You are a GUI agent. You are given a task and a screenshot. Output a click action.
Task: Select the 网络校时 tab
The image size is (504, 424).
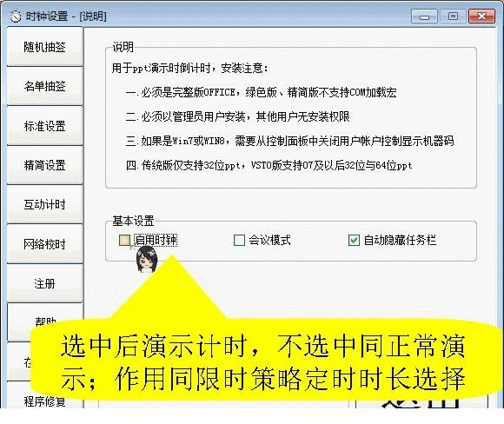pos(44,244)
